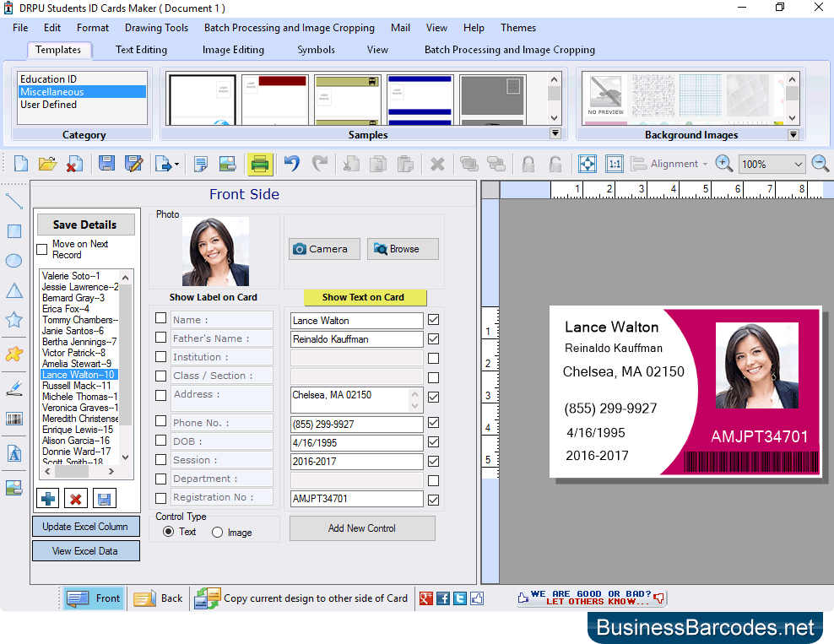Click the Phone No. text field
This screenshot has width=834, height=644.
tap(356, 425)
